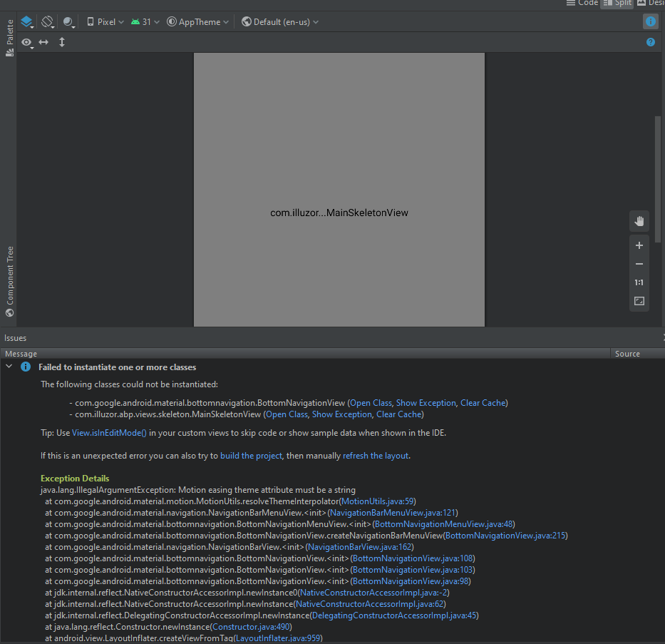Click the blue info issues icon in toolbar
The height and width of the screenshot is (644, 665).
pyautogui.click(x=650, y=21)
